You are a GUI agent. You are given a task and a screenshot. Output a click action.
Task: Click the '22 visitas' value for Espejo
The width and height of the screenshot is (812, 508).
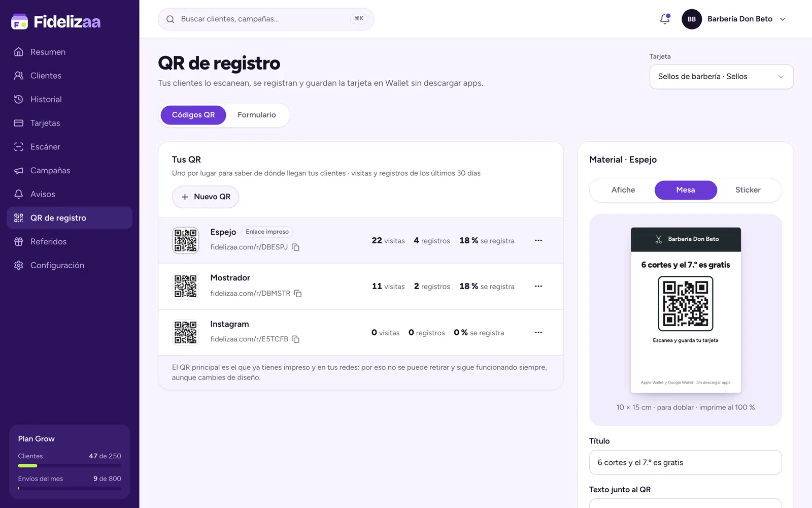(388, 240)
